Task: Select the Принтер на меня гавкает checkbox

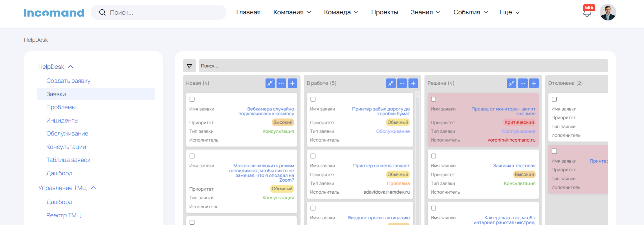Action: (313, 156)
